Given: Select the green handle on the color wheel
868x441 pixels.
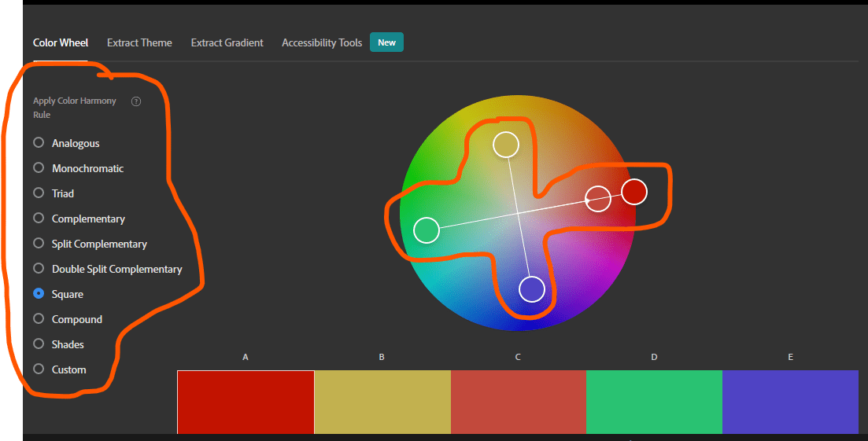Looking at the screenshot, I should 427,230.
